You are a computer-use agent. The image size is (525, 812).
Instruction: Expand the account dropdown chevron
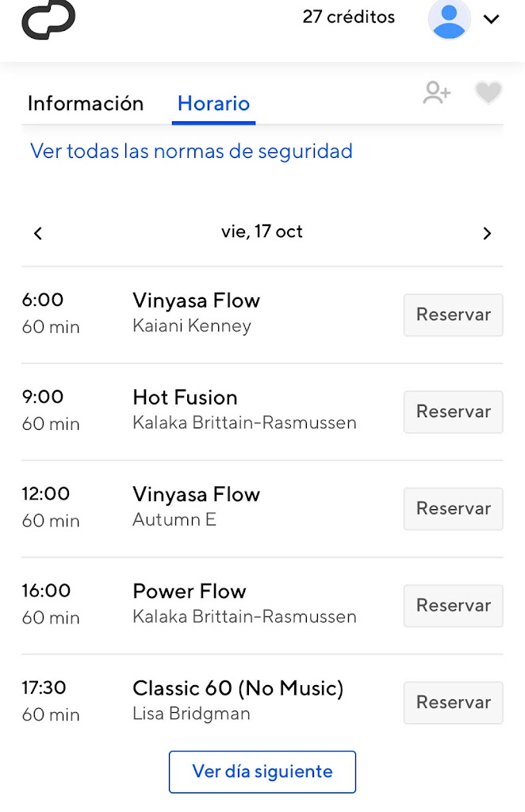coord(492,20)
